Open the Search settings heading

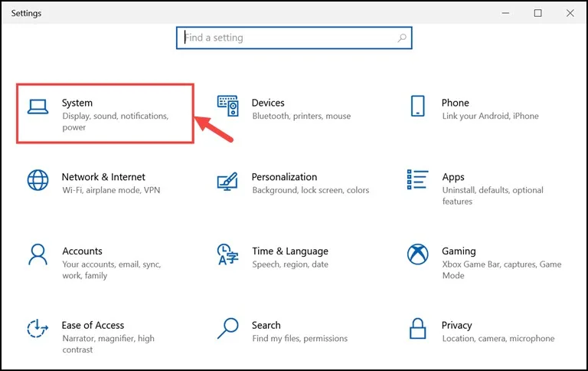266,325
